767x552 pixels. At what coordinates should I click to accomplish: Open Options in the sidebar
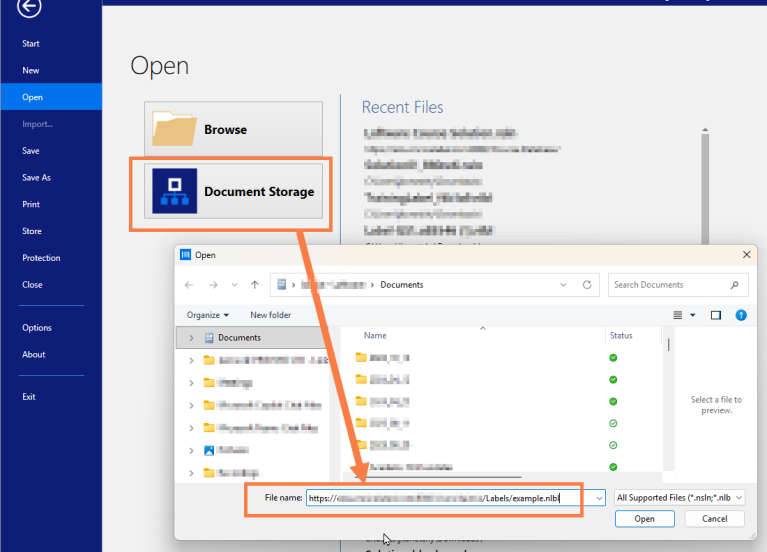click(x=37, y=328)
